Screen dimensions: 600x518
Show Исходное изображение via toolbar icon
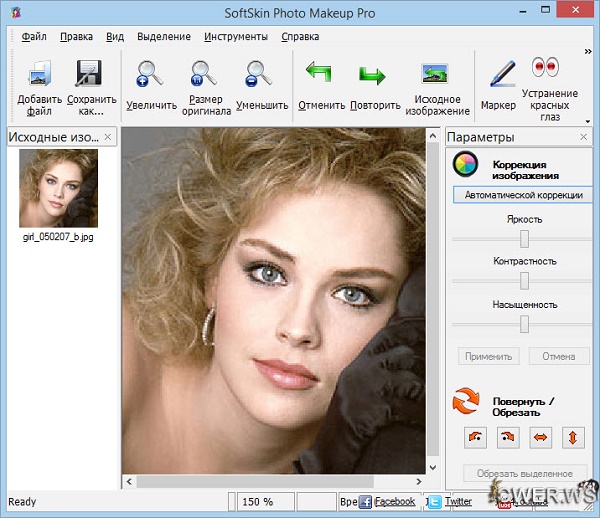[x=435, y=73]
